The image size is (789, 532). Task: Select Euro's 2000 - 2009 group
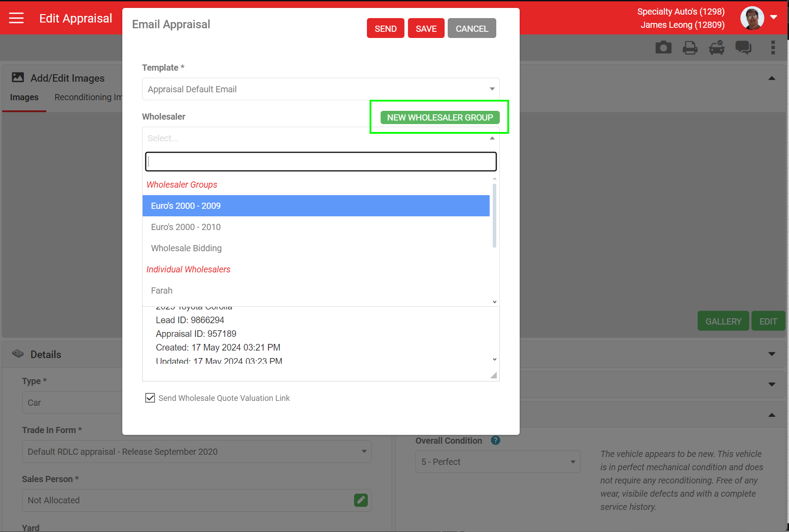(316, 206)
